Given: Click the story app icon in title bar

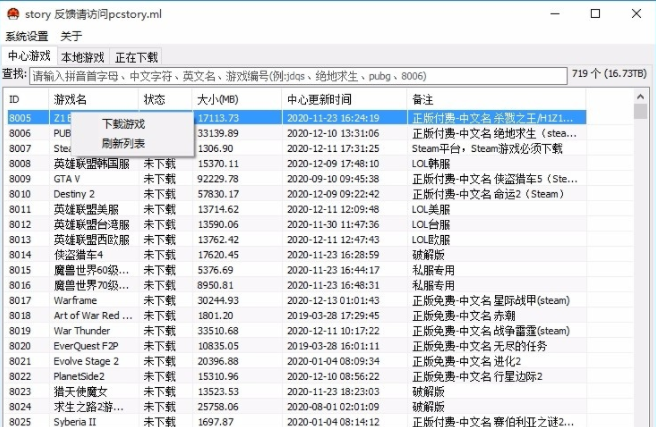Looking at the screenshot, I should click(x=14, y=14).
